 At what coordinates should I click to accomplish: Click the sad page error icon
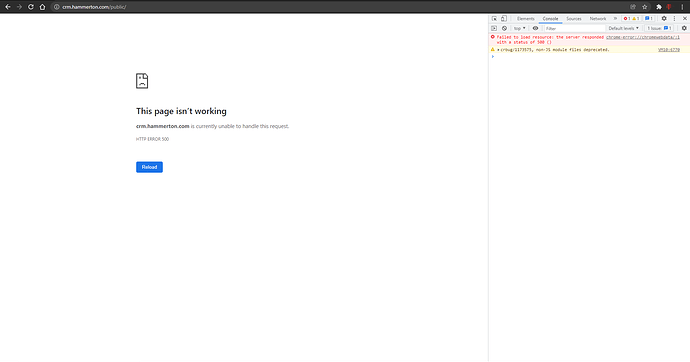pos(142,81)
